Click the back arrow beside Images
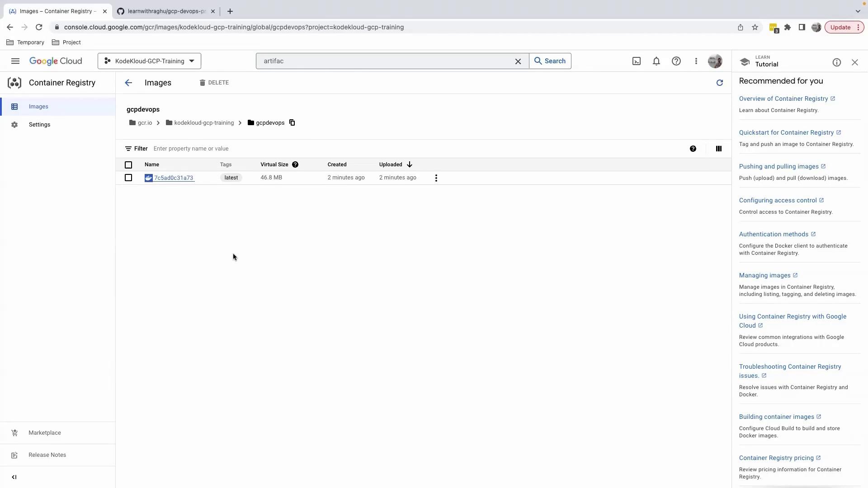 pos(128,83)
